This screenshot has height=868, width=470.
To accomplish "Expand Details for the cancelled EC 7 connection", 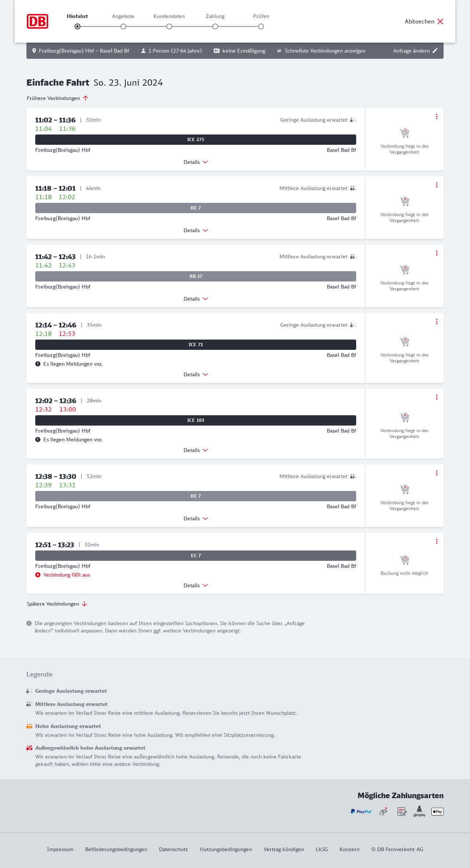I will click(x=196, y=585).
